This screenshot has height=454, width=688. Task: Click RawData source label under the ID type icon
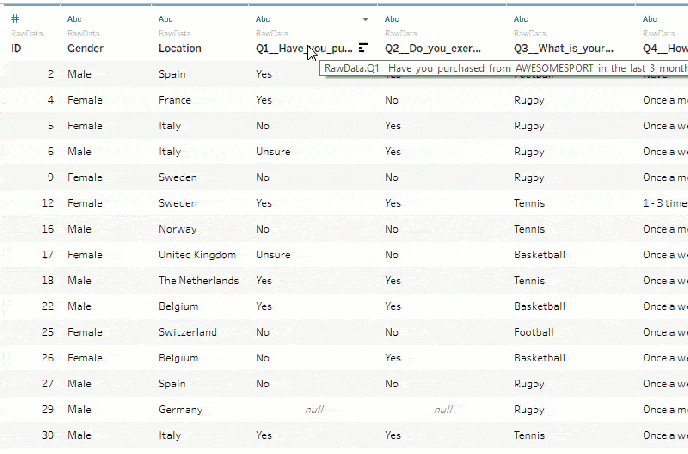pyautogui.click(x=27, y=33)
